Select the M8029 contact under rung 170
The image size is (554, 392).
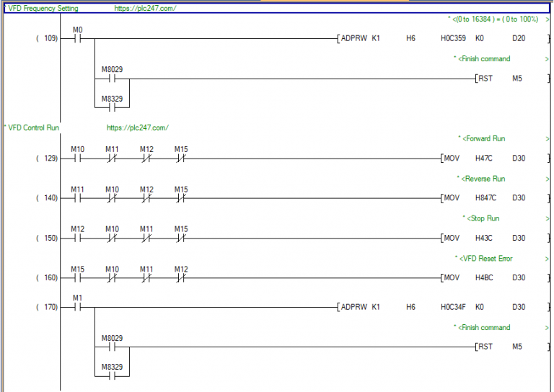(x=112, y=347)
